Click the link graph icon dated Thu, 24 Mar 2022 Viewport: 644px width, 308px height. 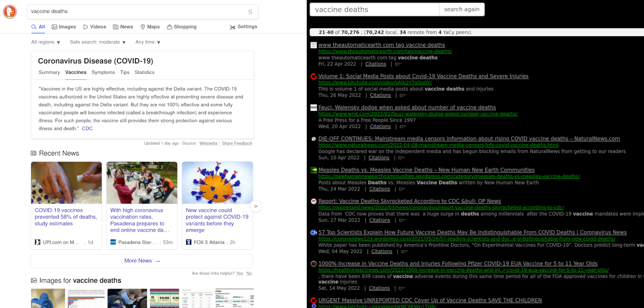[x=403, y=189]
